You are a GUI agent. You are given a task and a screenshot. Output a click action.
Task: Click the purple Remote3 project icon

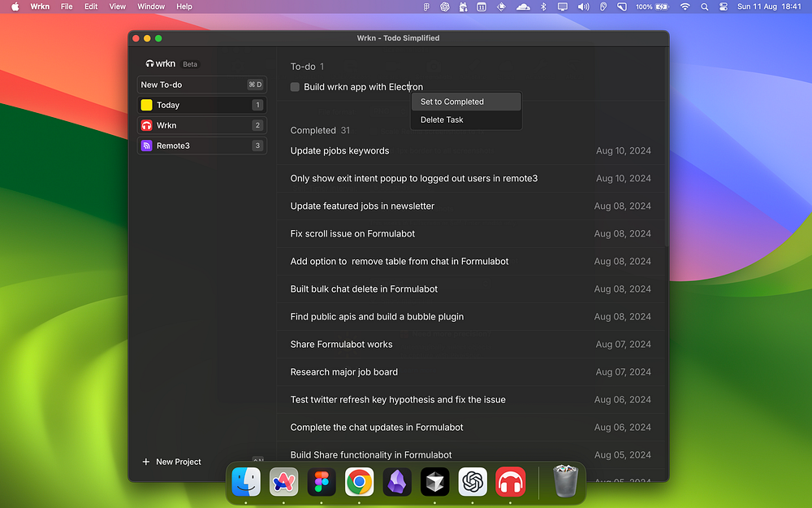click(x=147, y=145)
